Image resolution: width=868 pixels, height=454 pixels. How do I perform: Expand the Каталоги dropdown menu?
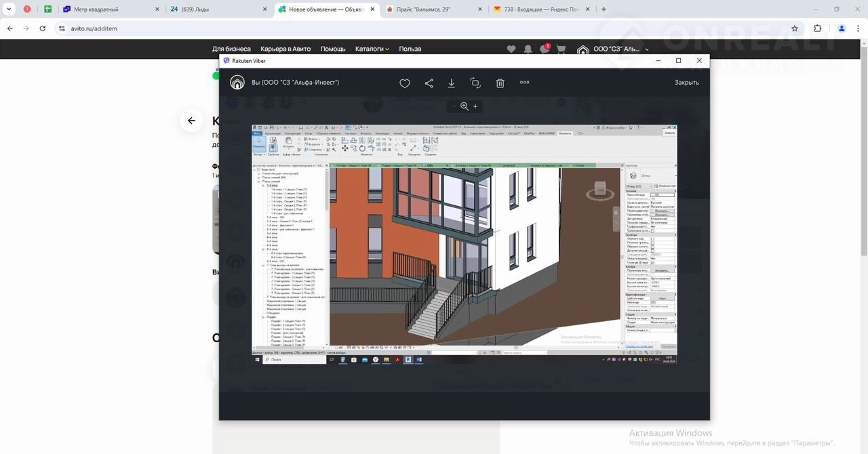coord(372,49)
